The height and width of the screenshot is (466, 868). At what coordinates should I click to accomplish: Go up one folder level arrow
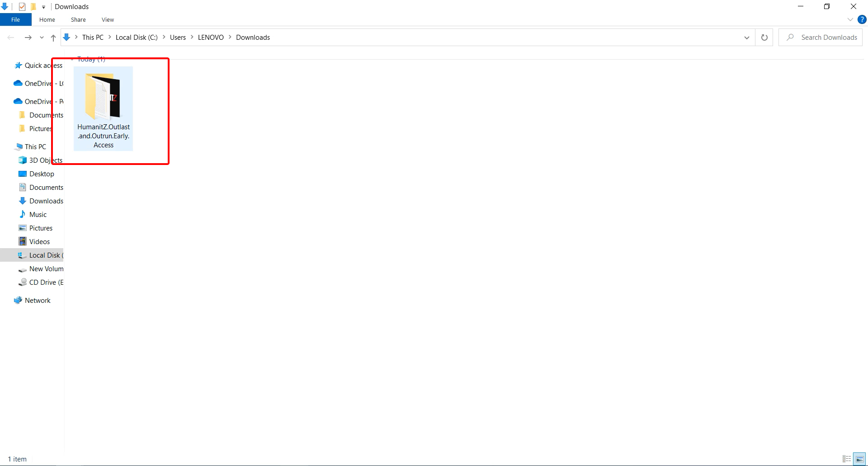pyautogui.click(x=53, y=38)
